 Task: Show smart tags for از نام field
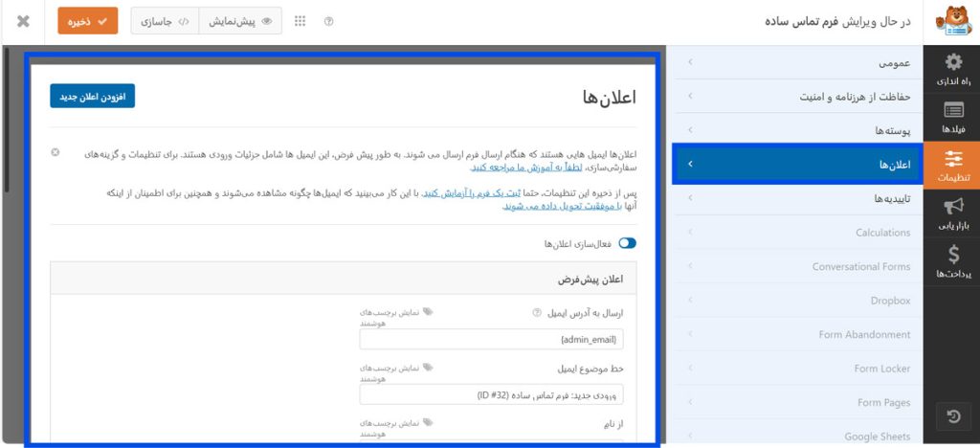click(395, 427)
